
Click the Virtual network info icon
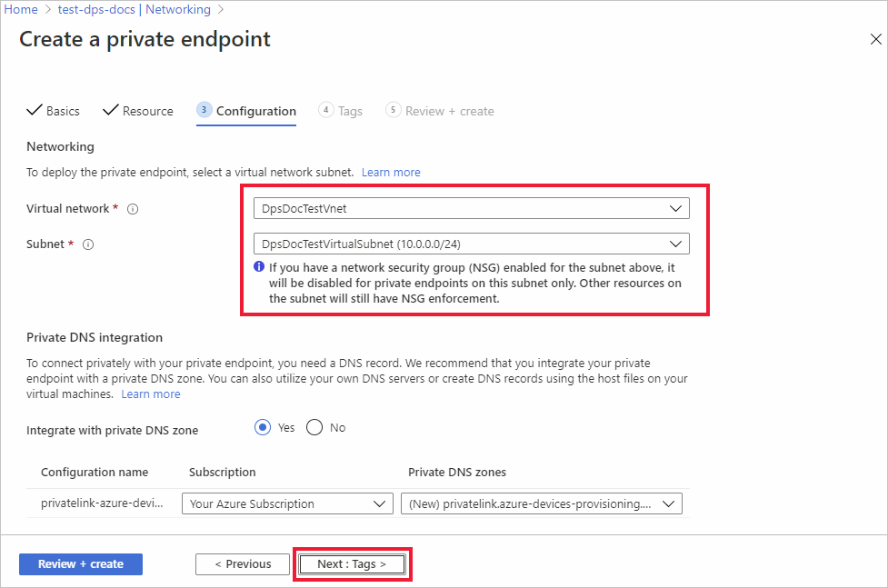click(x=133, y=209)
